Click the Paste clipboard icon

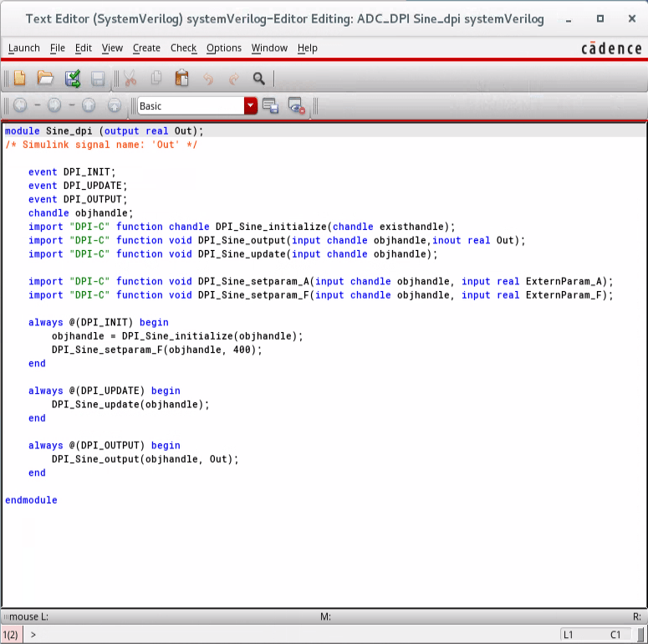[181, 79]
